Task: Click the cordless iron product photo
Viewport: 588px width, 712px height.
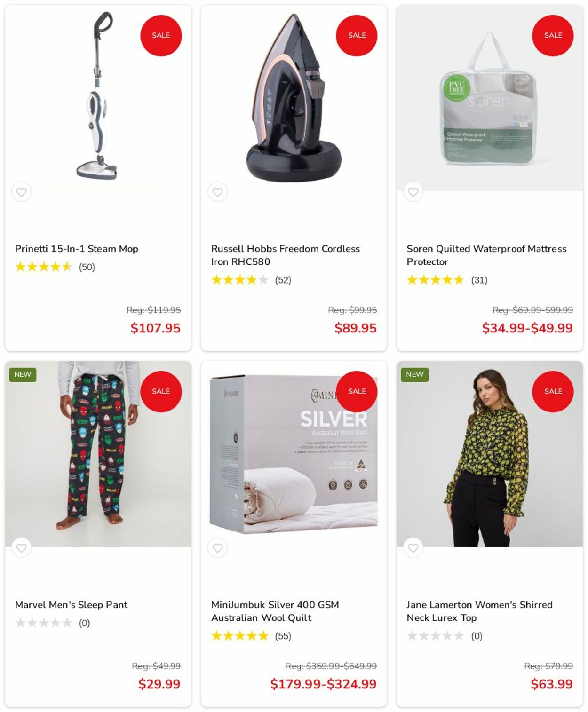Action: 294,98
